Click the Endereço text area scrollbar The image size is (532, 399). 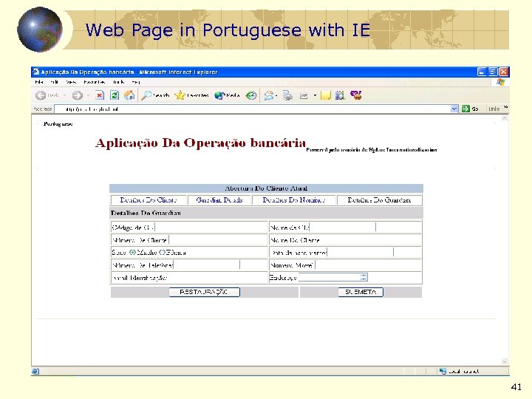(x=364, y=277)
